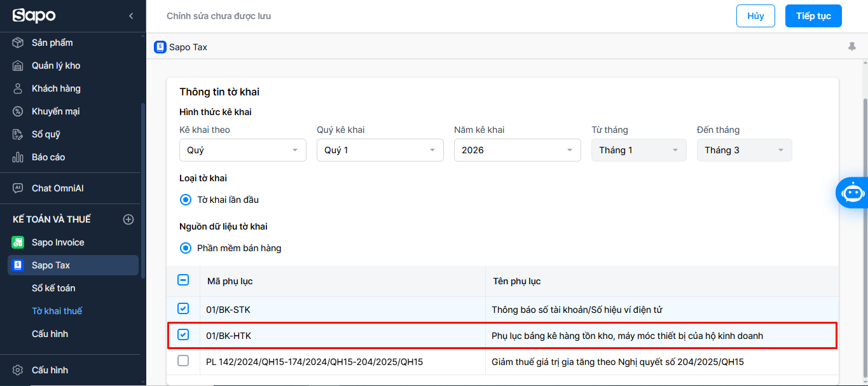Expand the Quý kê khai dropdown
The image size is (868, 386).
(x=380, y=150)
